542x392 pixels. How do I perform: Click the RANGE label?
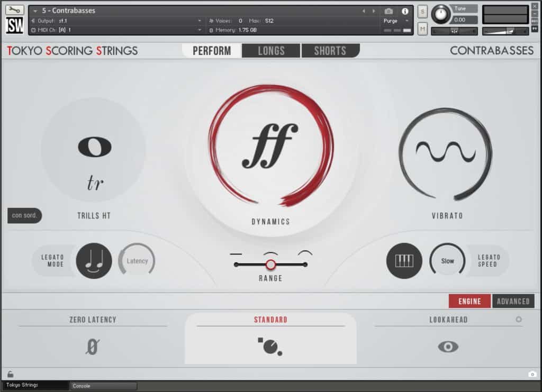pos(270,278)
